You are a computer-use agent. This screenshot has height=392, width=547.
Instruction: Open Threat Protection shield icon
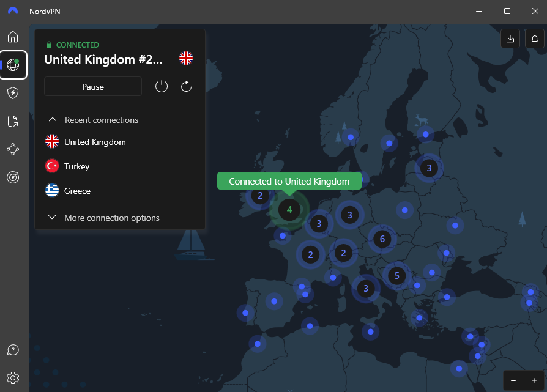pos(13,93)
